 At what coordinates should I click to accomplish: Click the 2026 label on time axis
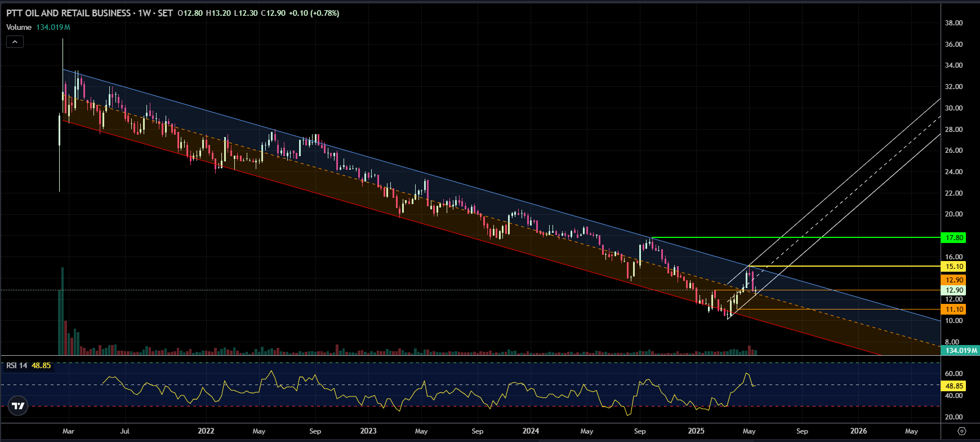(x=858, y=431)
